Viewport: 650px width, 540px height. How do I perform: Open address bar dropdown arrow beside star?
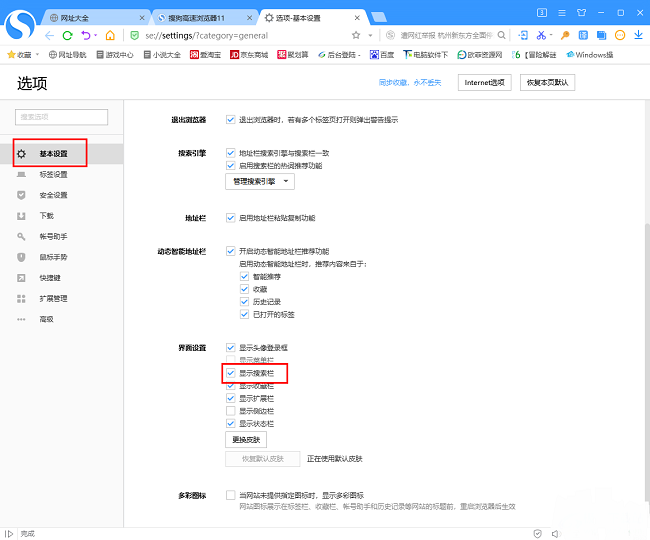370,36
